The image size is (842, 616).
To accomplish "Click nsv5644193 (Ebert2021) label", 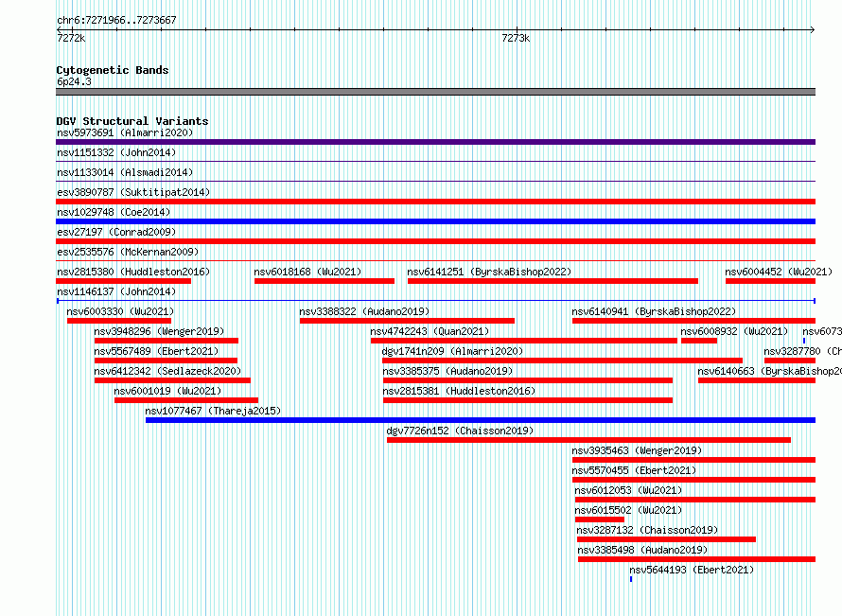I will (692, 570).
